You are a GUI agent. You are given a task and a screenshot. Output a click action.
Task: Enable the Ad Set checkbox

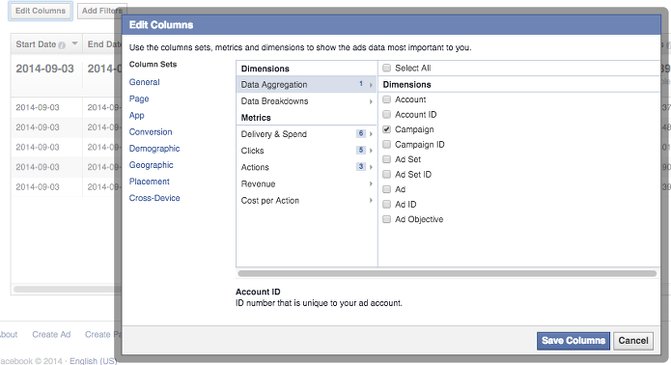click(387, 159)
